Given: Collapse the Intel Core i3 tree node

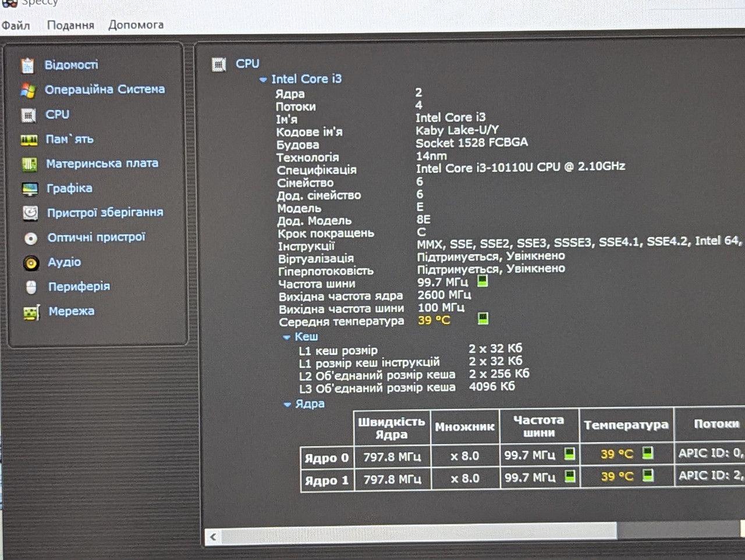Looking at the screenshot, I should click(263, 80).
